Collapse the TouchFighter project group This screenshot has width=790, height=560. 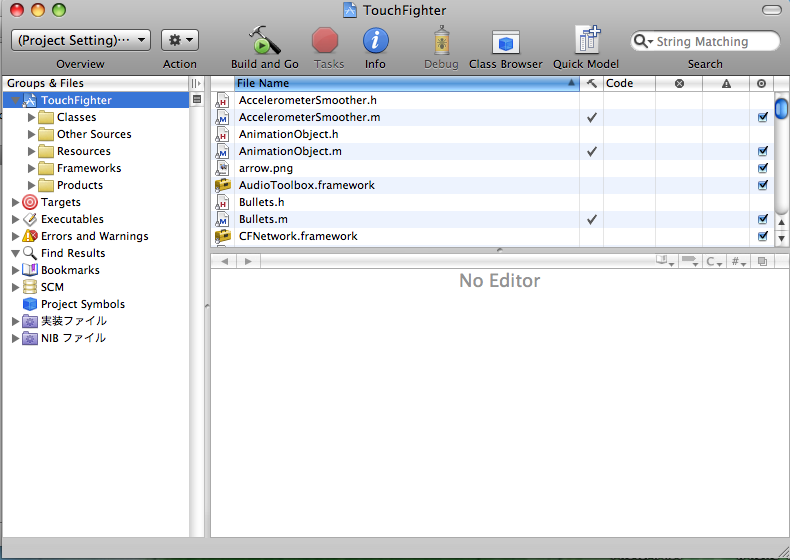[x=15, y=100]
